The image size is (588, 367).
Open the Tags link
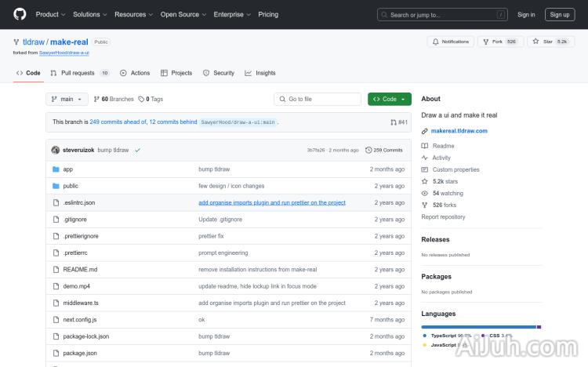click(x=151, y=100)
